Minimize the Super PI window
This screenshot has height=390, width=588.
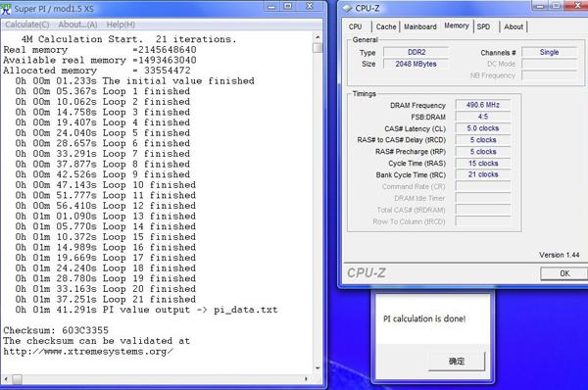pos(271,7)
